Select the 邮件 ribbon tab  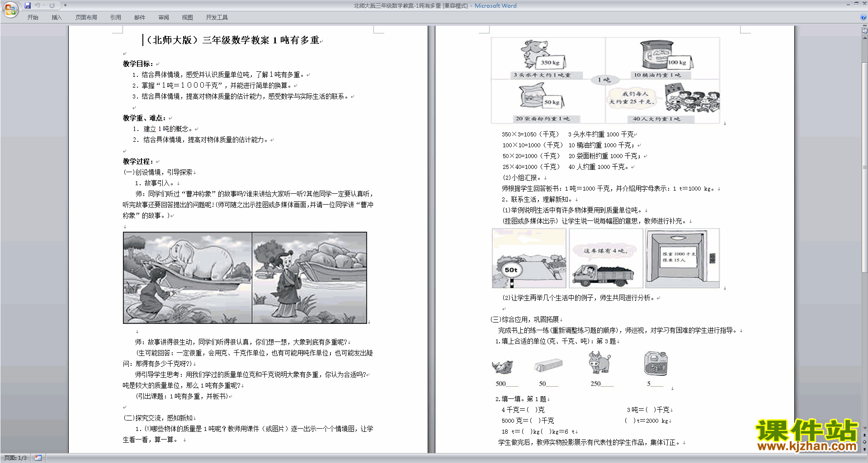(x=140, y=17)
